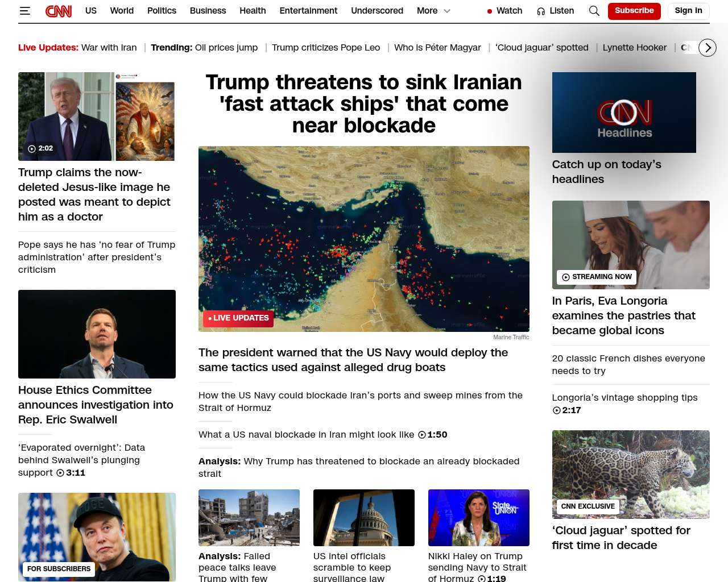Read the president warned US Navy subheadline

tap(353, 360)
